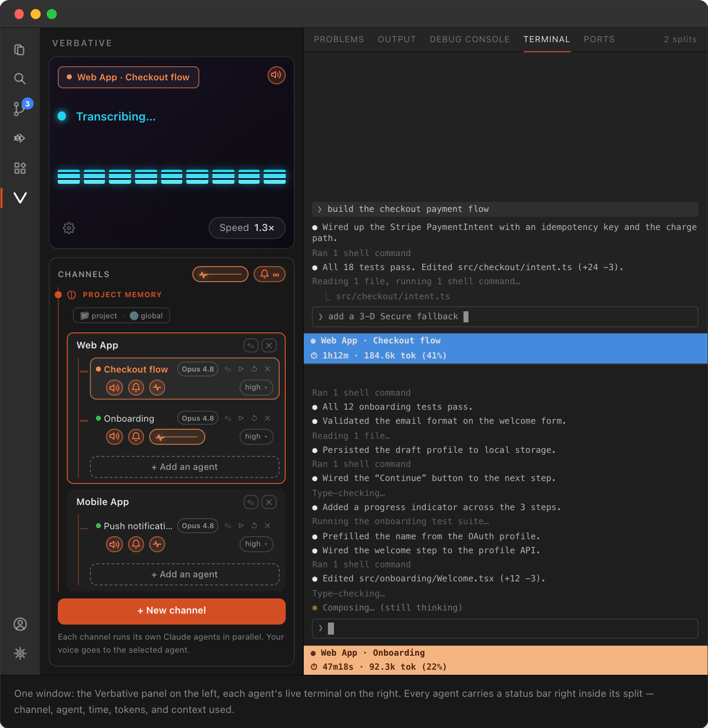Add an agent to Mobile App channel
The height and width of the screenshot is (728, 708).
(185, 574)
